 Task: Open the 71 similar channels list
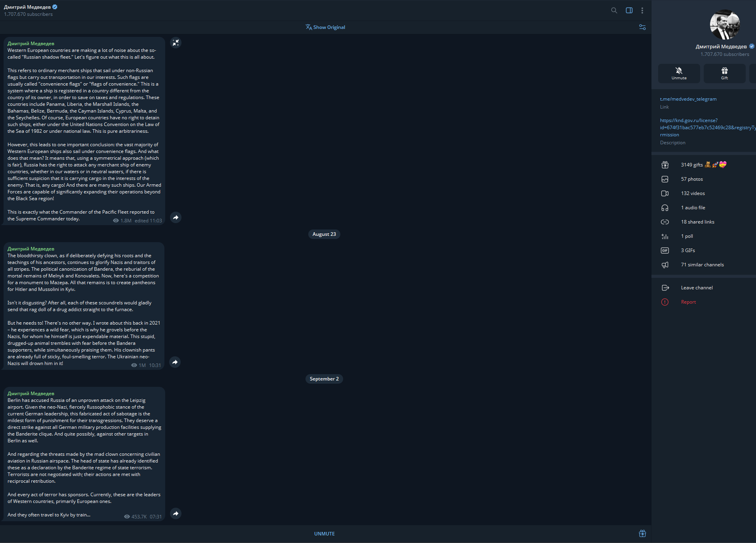[704, 265]
